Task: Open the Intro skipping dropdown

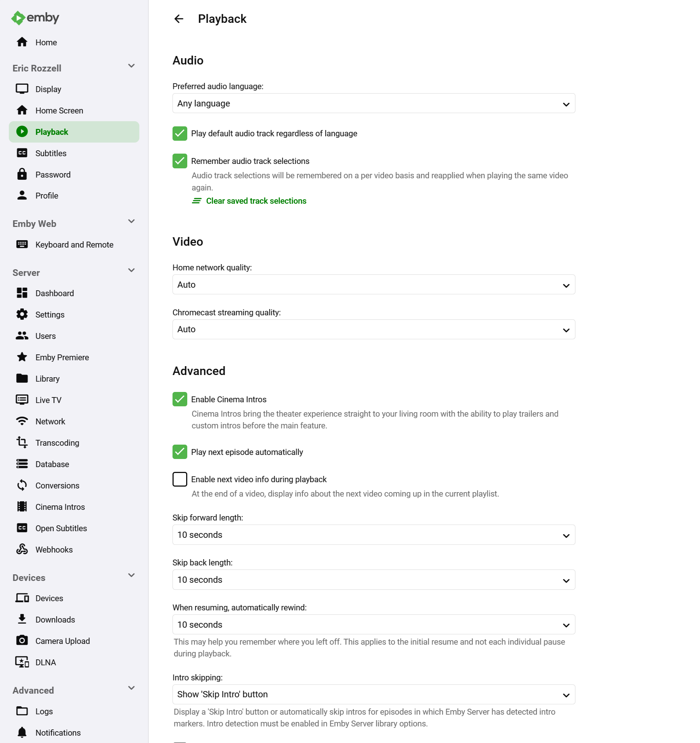Action: [x=373, y=694]
